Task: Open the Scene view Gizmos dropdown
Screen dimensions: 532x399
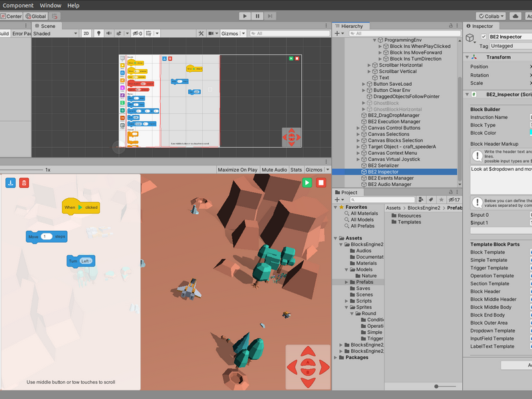Action: coord(233,33)
